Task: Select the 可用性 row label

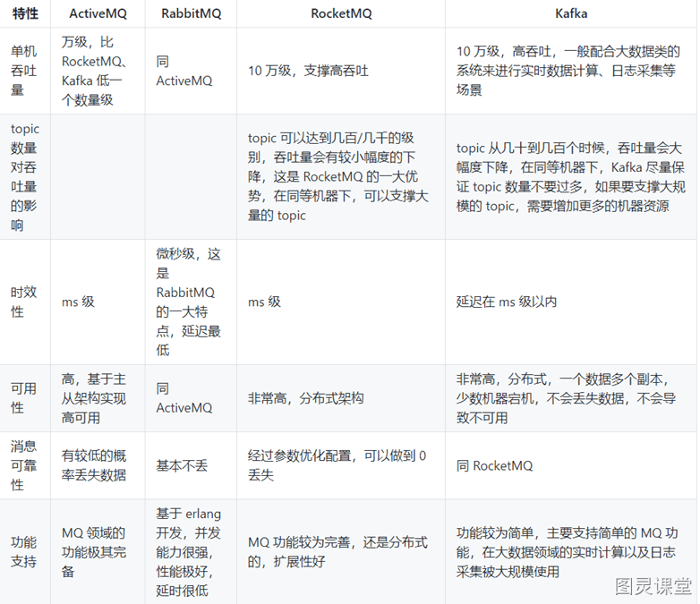Action: [25, 398]
